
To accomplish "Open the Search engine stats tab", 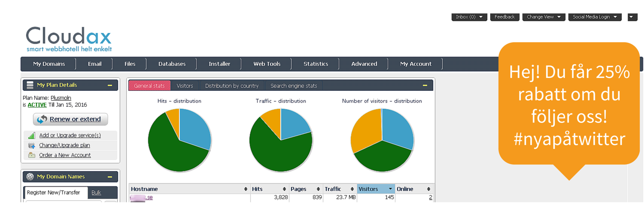I will click(x=294, y=86).
